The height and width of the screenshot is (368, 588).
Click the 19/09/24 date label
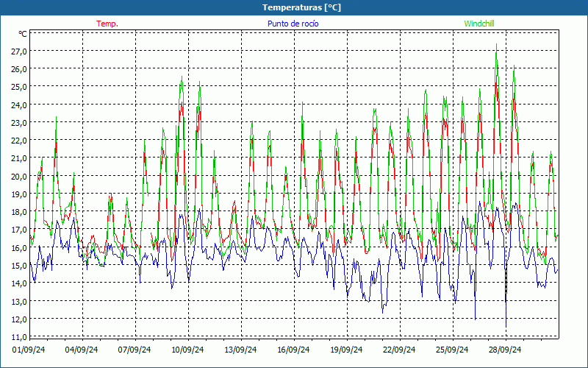point(346,350)
